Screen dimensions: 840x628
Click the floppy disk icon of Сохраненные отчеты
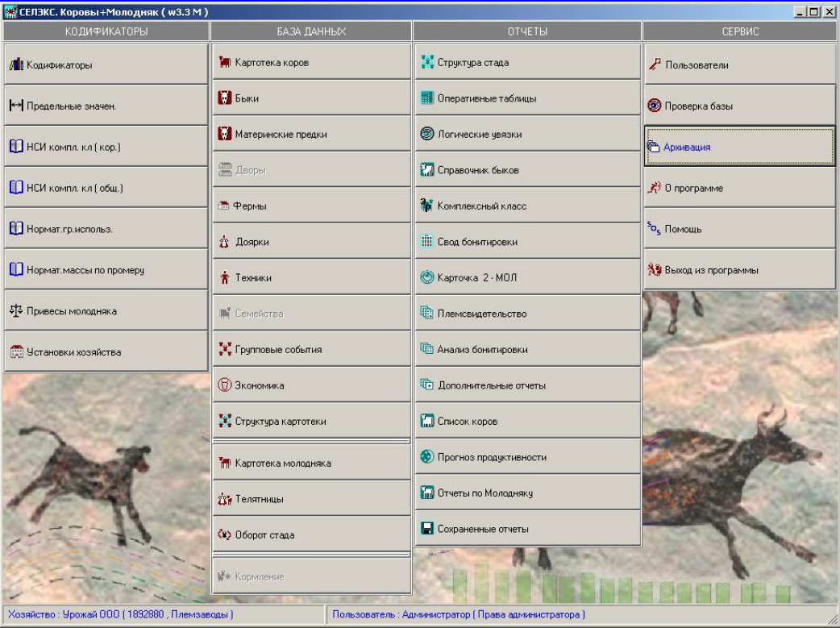(x=427, y=529)
